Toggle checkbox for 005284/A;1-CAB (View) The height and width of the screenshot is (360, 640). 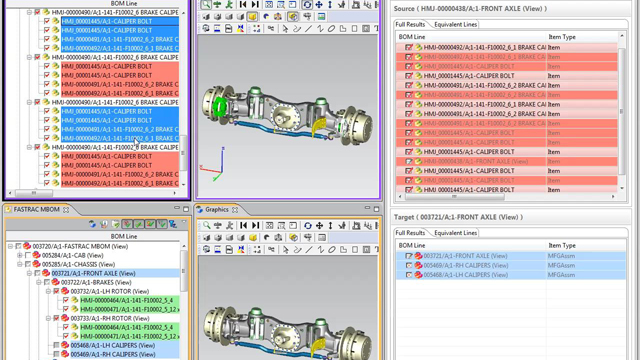pyautogui.click(x=28, y=256)
